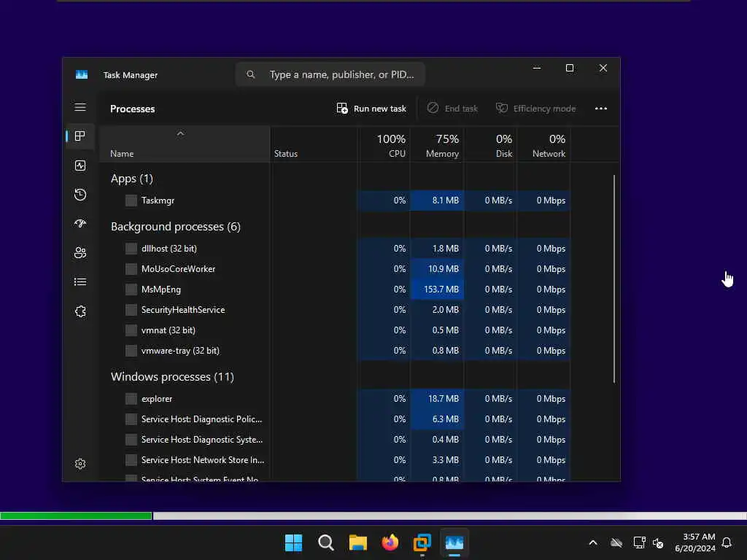Click the MsMpEng process icon
Screen dimensions: 747x560
pyautogui.click(x=131, y=289)
